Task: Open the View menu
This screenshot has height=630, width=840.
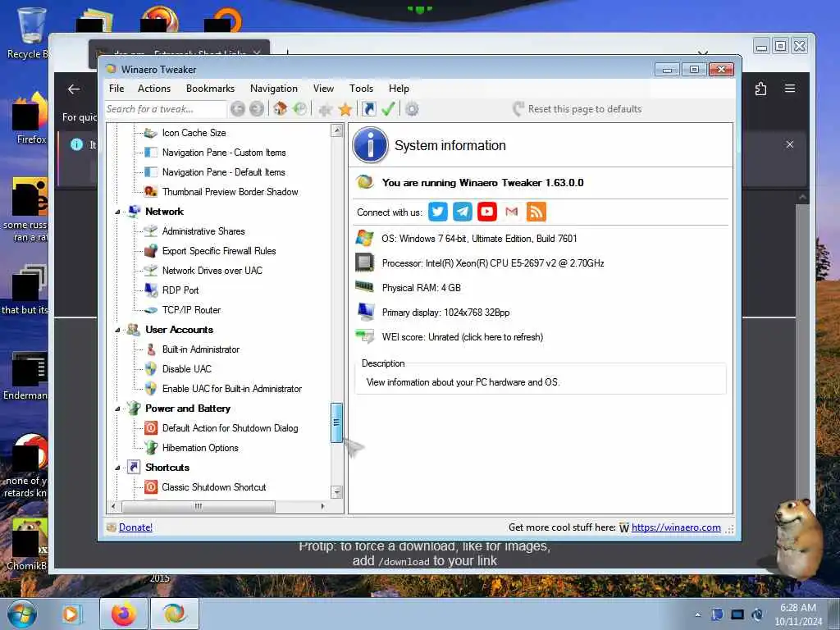Action: tap(323, 89)
